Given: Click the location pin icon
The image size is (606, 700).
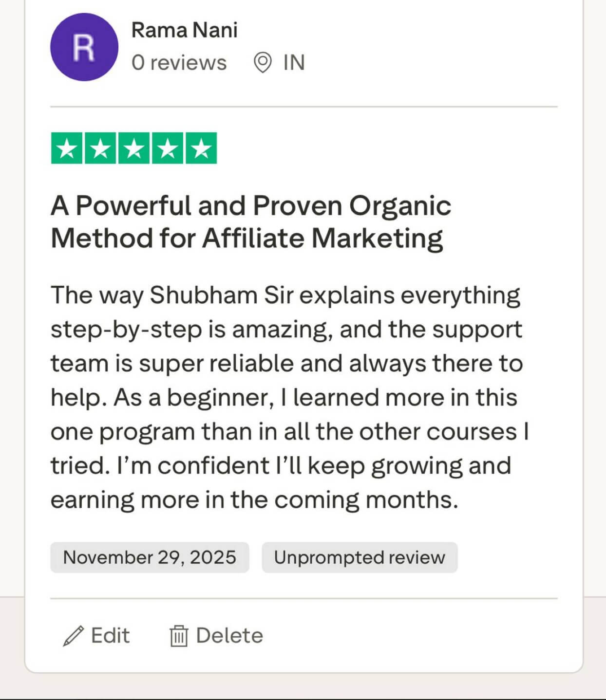Looking at the screenshot, I should coord(263,63).
